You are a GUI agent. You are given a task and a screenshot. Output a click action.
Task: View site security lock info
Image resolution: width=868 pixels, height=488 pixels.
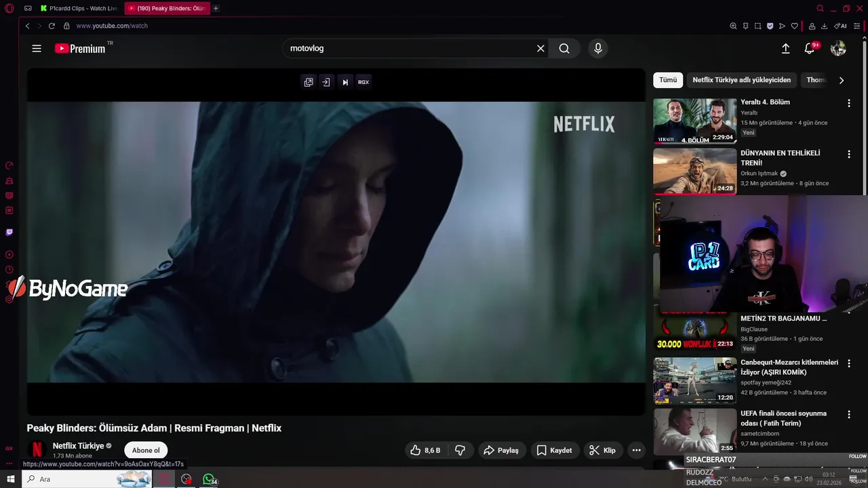pyautogui.click(x=66, y=26)
